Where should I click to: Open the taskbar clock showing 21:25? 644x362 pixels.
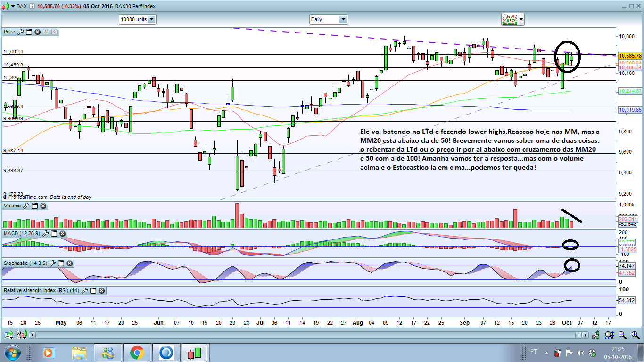(x=619, y=353)
